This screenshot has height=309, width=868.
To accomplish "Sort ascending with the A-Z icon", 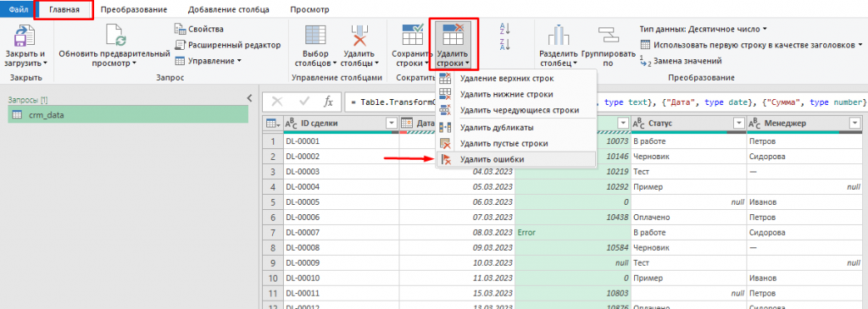I will coord(504,29).
